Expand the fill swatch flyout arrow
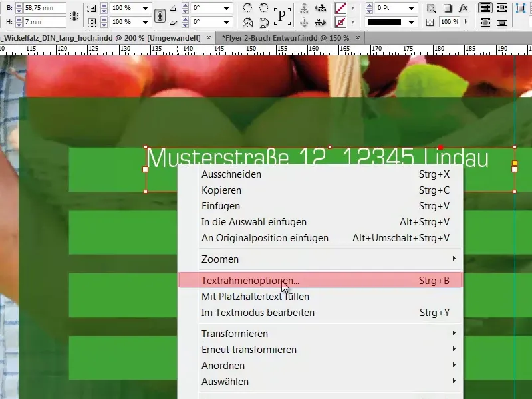532x399 pixels. coord(353,8)
